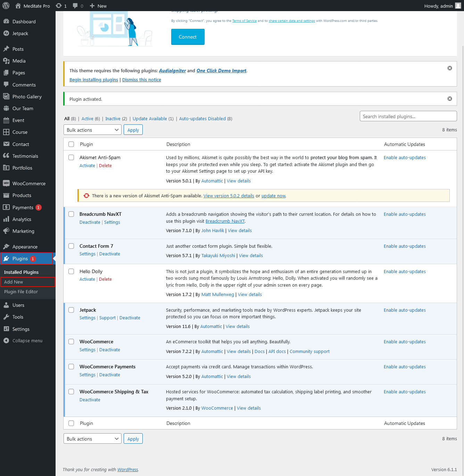Open the New content menu in admin bar
The height and width of the screenshot is (476, 464).
click(x=98, y=6)
